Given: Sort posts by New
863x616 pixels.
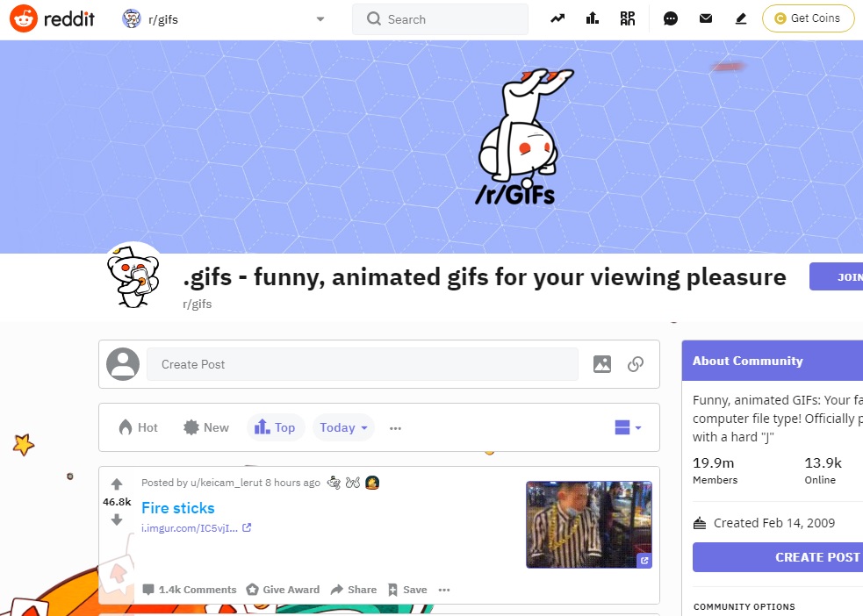Looking at the screenshot, I should click(206, 427).
